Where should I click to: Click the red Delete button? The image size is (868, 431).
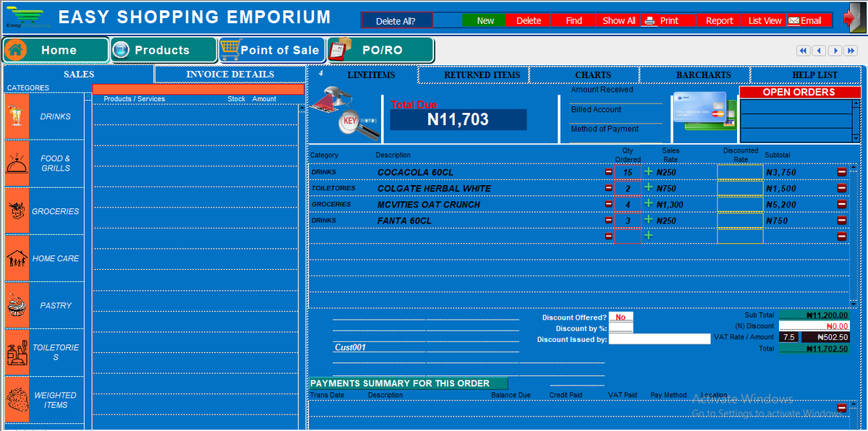click(529, 20)
